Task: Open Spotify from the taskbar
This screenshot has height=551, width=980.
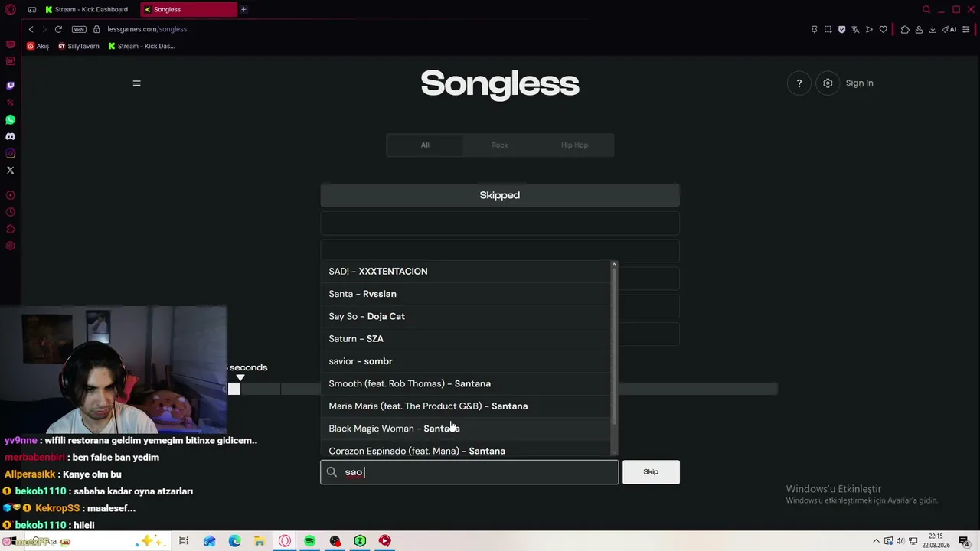Action: (x=310, y=541)
